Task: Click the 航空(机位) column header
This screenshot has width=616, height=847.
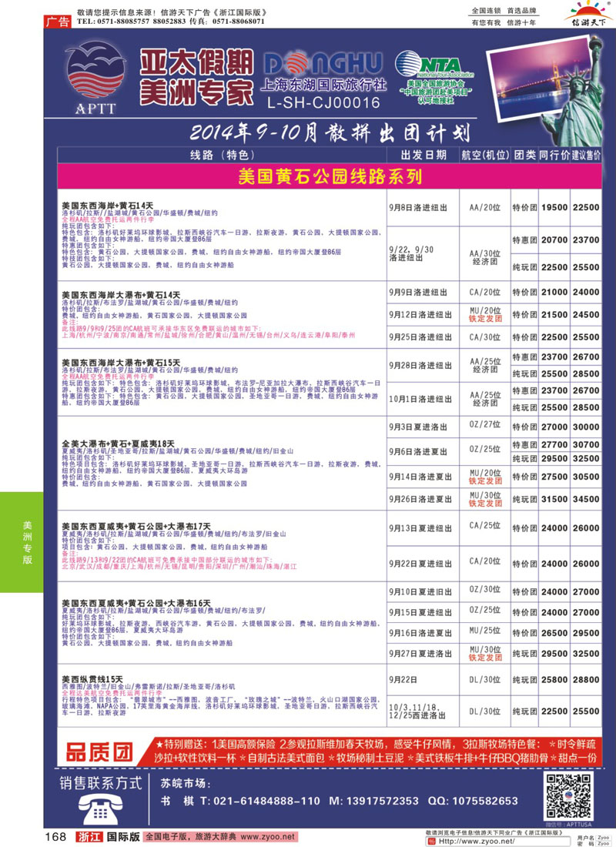Action: pyautogui.click(x=484, y=155)
